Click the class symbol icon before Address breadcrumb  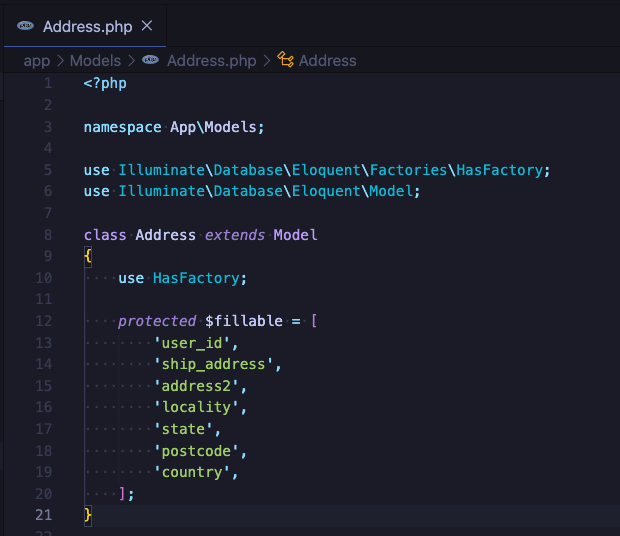285,61
